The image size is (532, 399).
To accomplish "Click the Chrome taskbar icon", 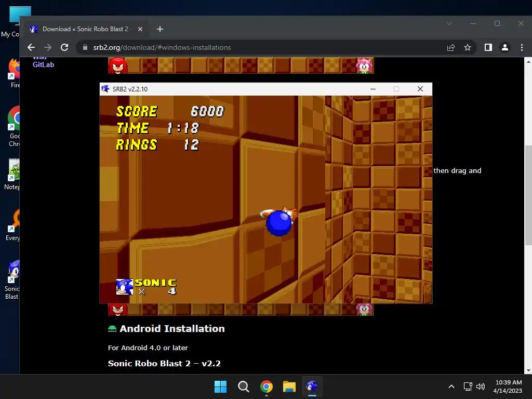I will [x=267, y=387].
